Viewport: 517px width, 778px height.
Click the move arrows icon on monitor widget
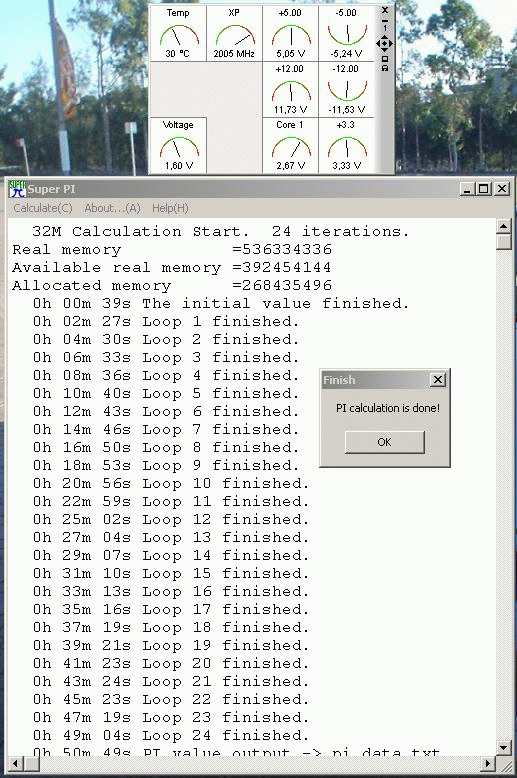point(385,44)
